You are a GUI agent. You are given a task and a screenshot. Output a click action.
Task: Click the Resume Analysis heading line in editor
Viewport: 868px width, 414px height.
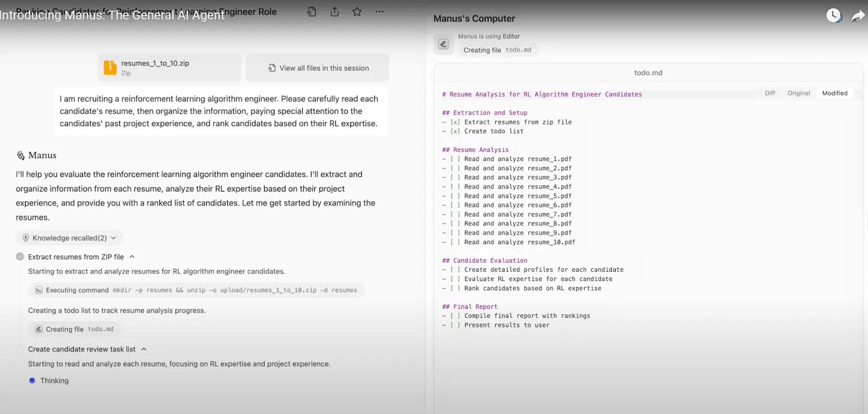point(542,94)
